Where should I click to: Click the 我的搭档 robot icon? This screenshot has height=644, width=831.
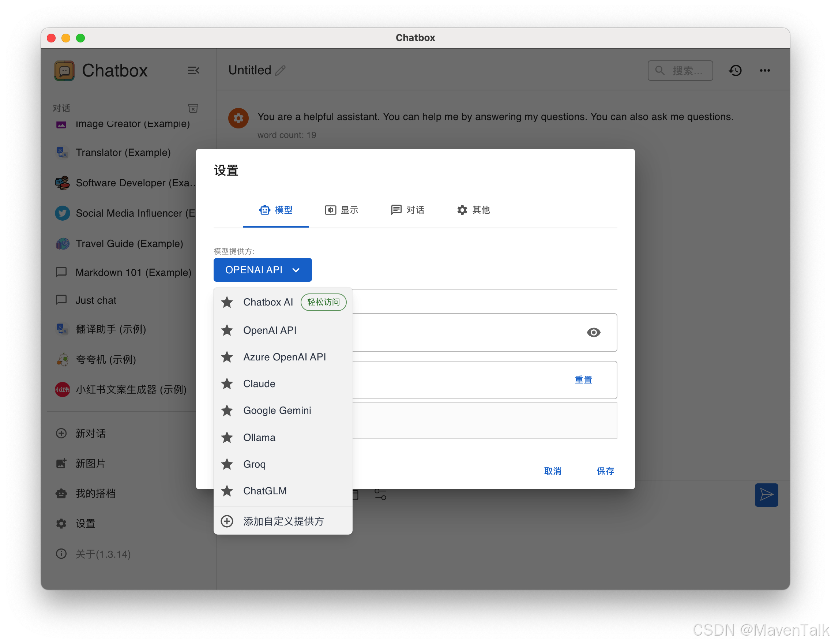tap(61, 493)
